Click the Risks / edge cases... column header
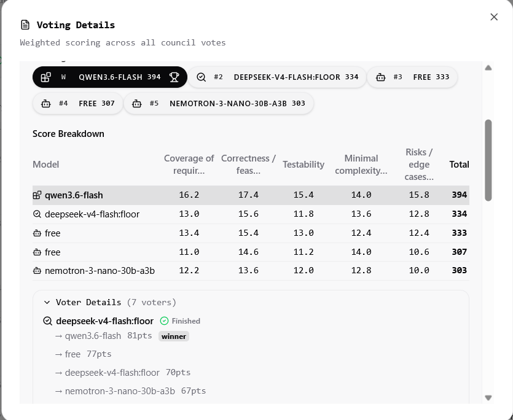The width and height of the screenshot is (513, 420). (419, 164)
